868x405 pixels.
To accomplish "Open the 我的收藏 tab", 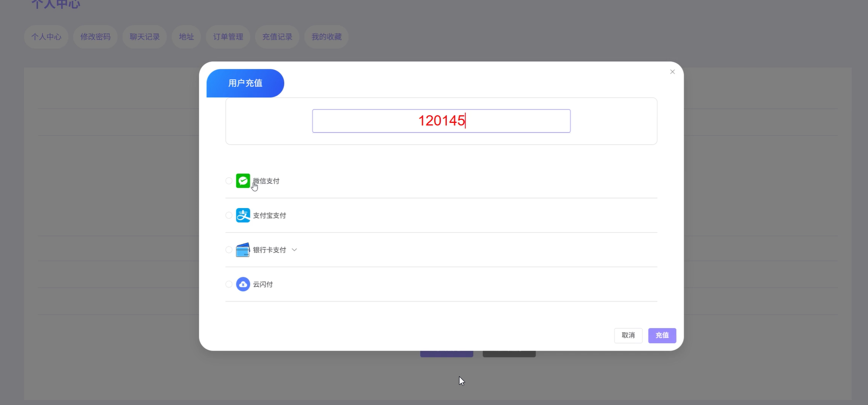I will tap(326, 37).
